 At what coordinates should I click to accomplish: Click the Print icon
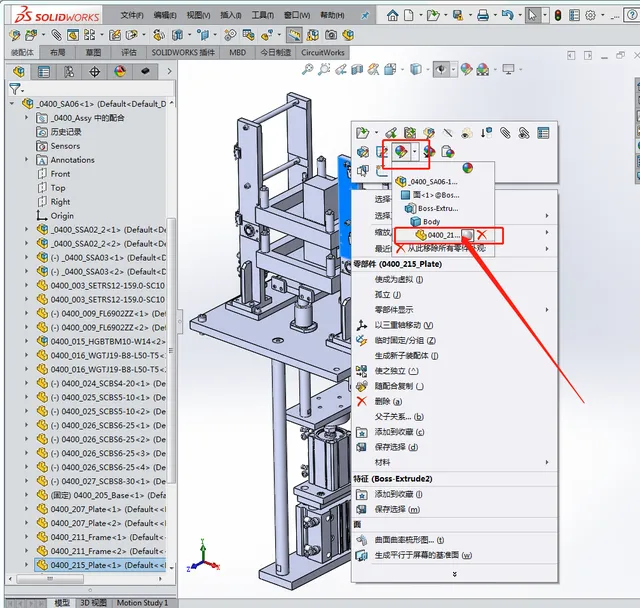tap(483, 16)
